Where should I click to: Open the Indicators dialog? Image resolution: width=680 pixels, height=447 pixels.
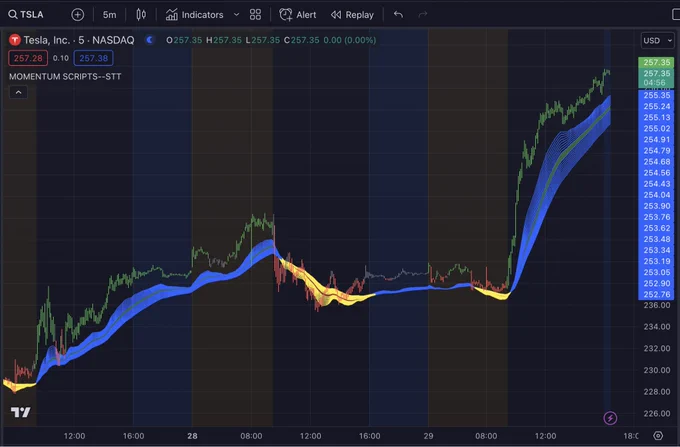point(194,15)
